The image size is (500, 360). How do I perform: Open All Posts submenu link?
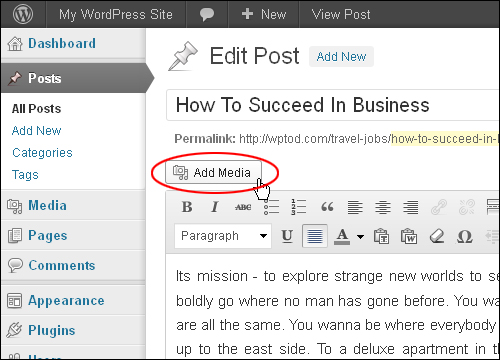point(36,109)
